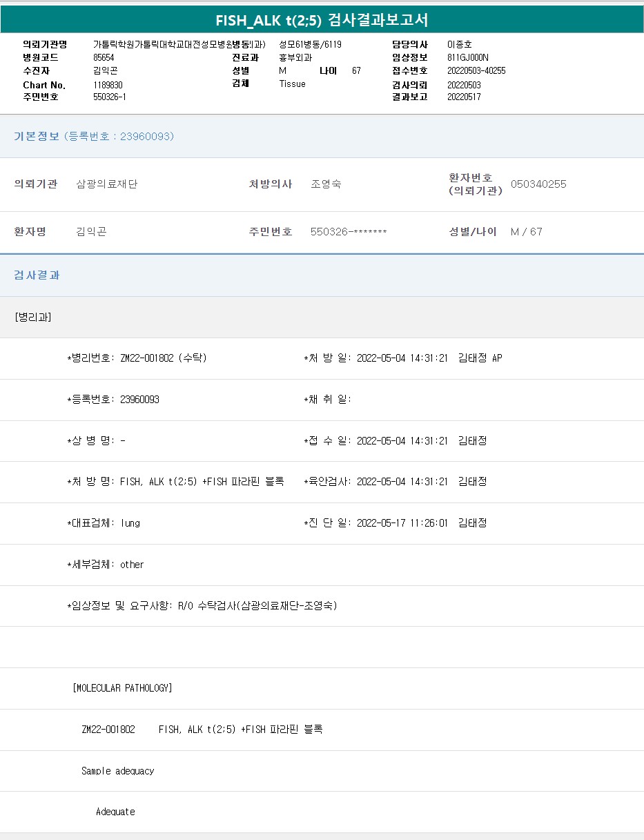
Task: Click the 임상정보 value 811GJ000N
Action: [x=467, y=57]
